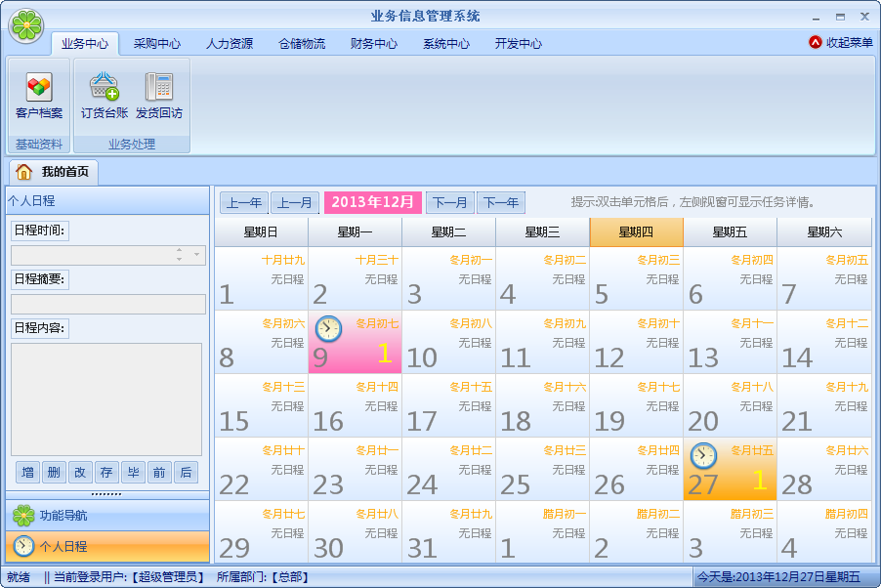Click the 日程摘要 summary input field

(x=107, y=304)
